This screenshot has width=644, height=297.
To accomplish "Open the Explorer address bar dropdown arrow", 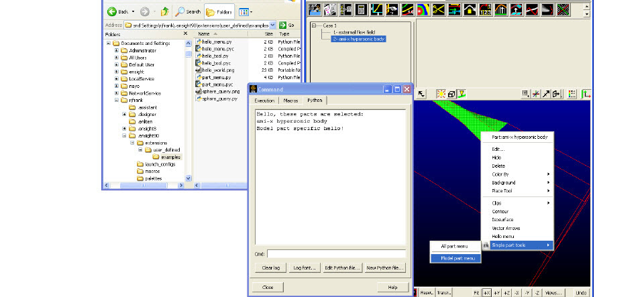I will (x=272, y=25).
